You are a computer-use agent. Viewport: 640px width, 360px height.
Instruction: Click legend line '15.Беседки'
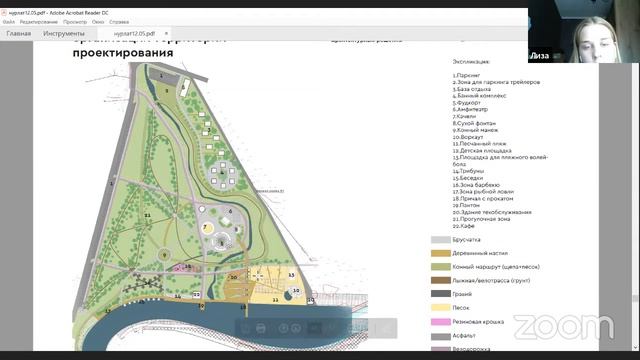[468, 178]
